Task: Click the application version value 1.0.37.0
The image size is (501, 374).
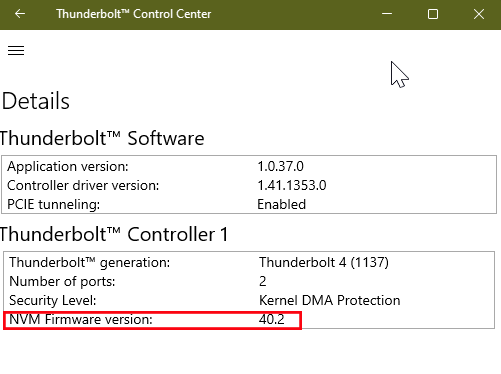Action: coord(280,166)
